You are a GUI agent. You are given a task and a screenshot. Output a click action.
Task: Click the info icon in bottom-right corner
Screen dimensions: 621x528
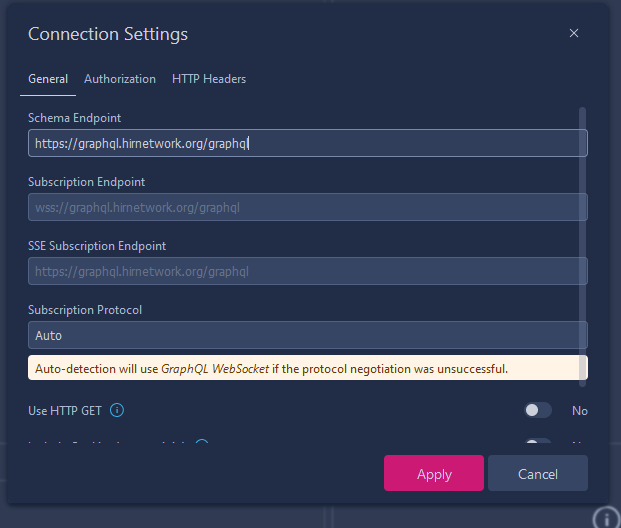(x=606, y=518)
